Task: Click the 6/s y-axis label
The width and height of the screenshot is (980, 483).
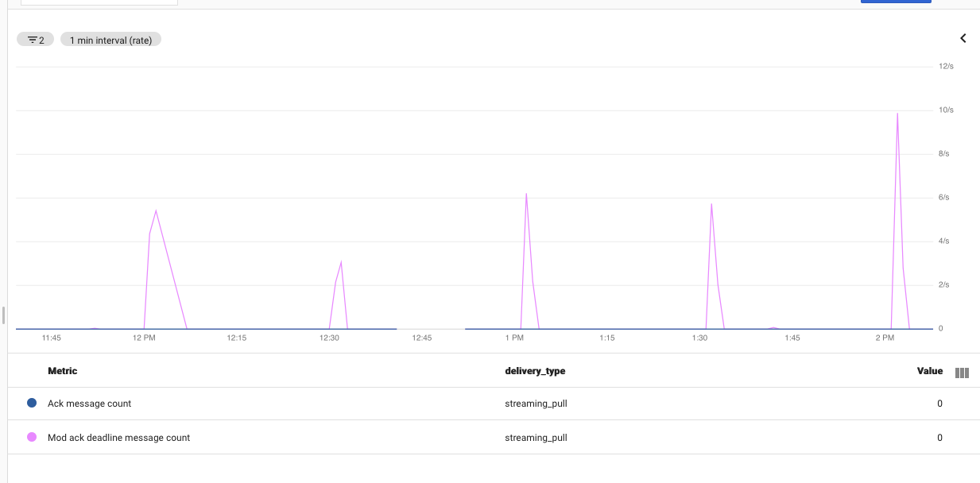Action: tap(944, 197)
